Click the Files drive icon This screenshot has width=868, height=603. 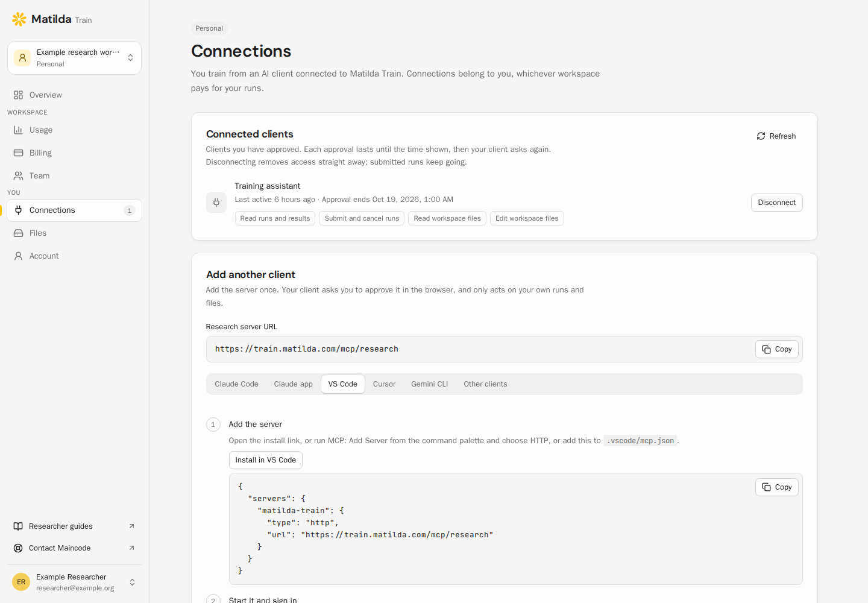point(18,233)
